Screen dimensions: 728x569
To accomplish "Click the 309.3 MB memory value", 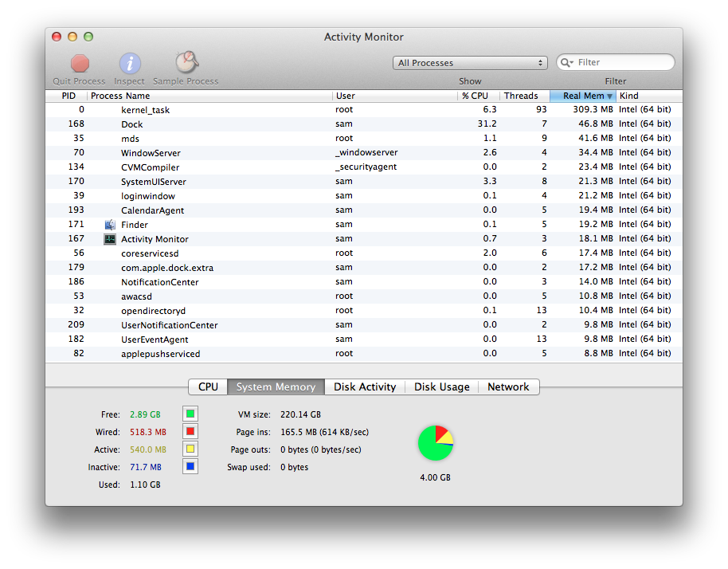I will [x=593, y=110].
